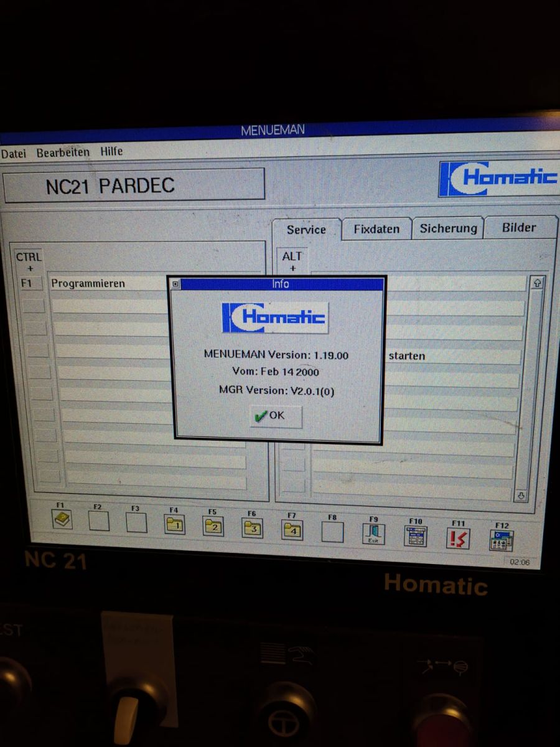Screen dimensions: 560x747
Task: Click the F11 red exclamation icon
Action: pyautogui.click(x=458, y=538)
